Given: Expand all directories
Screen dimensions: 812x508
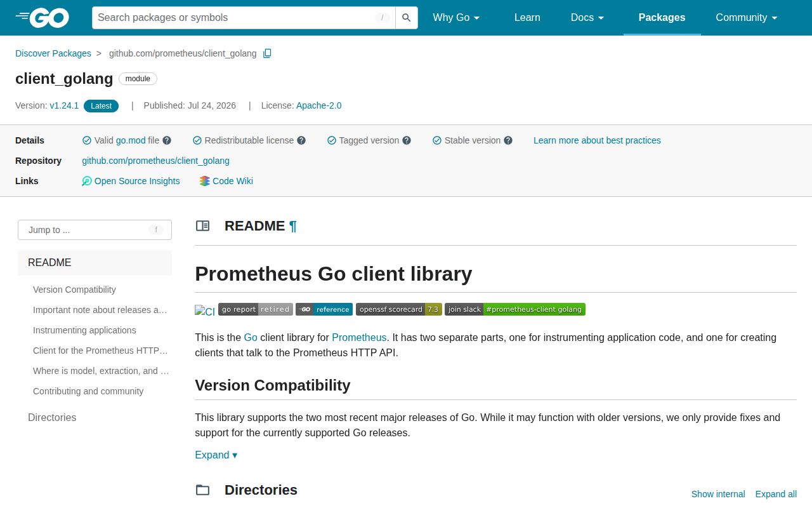Looking at the screenshot, I should tap(776, 494).
